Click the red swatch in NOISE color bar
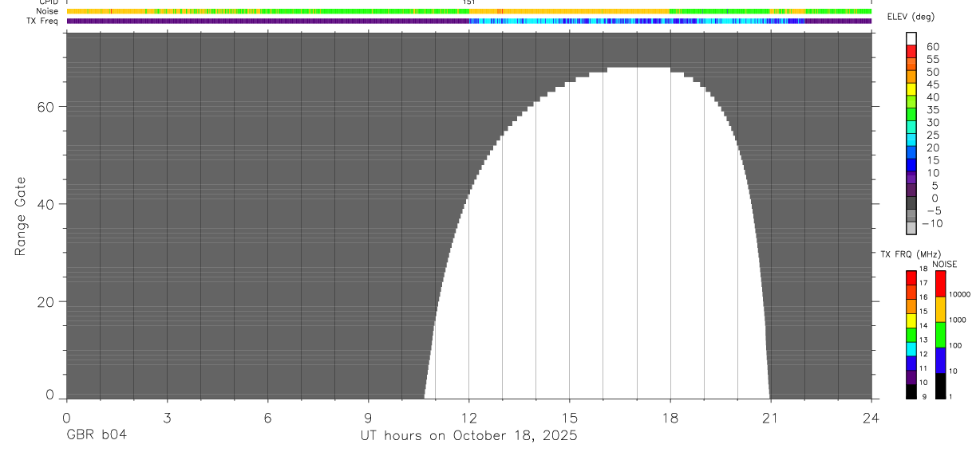This screenshot has width=980, height=452. (x=940, y=284)
